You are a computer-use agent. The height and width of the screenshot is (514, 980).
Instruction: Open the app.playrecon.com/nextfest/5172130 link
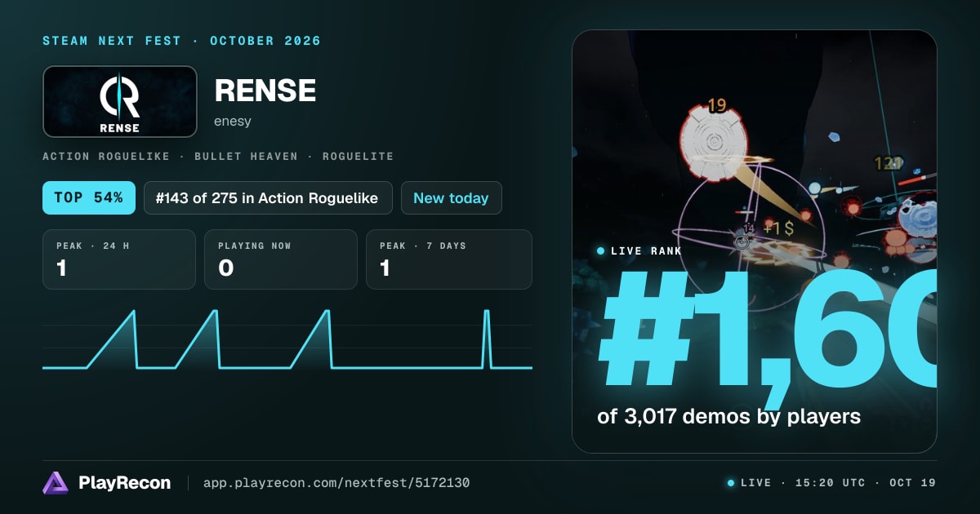point(336,483)
